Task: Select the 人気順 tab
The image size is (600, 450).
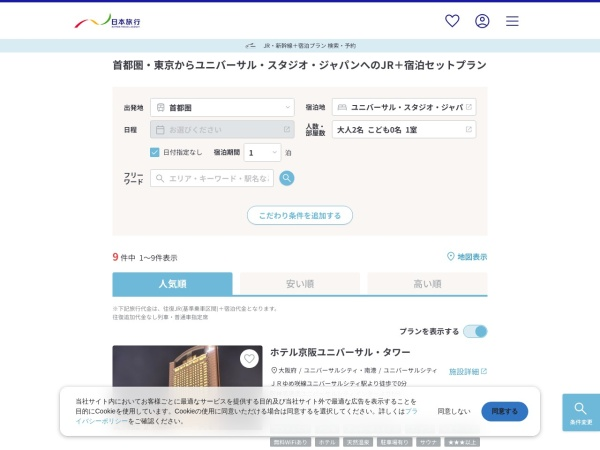Action: point(173,284)
